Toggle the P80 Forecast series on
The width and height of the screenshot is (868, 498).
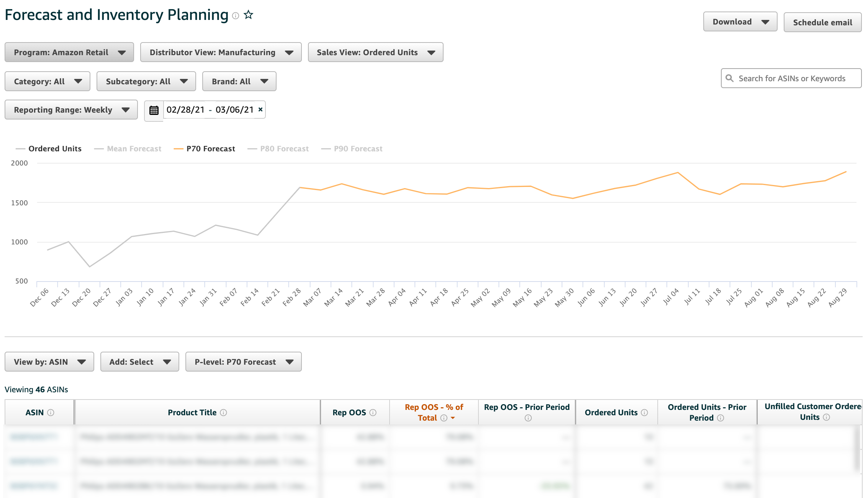(x=284, y=149)
